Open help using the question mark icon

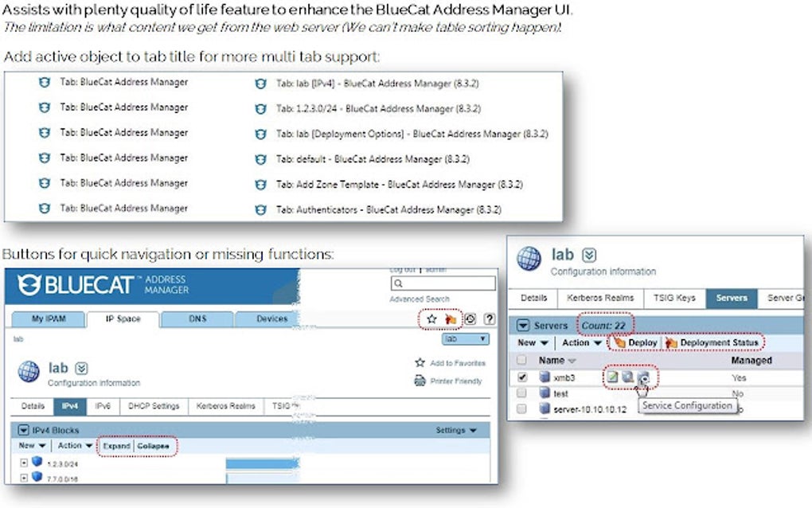[x=490, y=318]
